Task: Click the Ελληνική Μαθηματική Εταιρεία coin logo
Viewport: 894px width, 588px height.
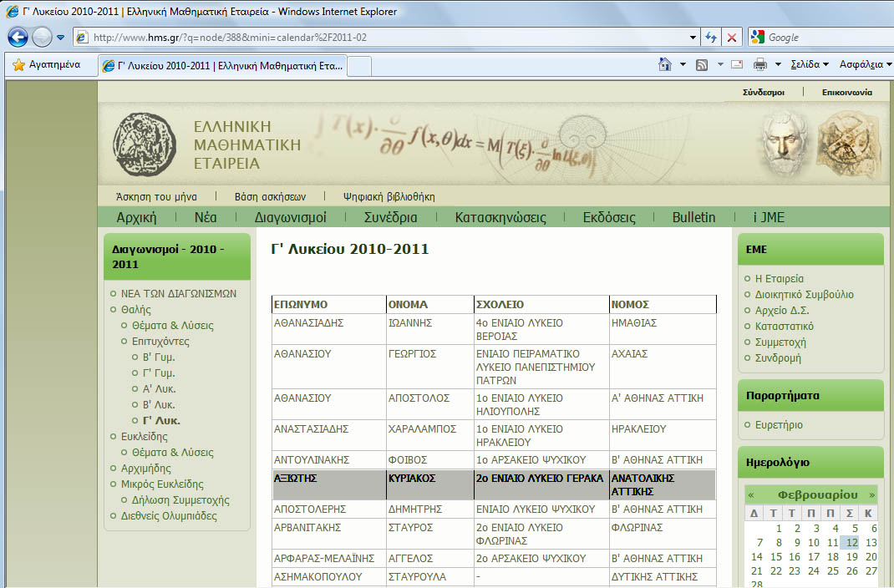Action: coord(145,144)
